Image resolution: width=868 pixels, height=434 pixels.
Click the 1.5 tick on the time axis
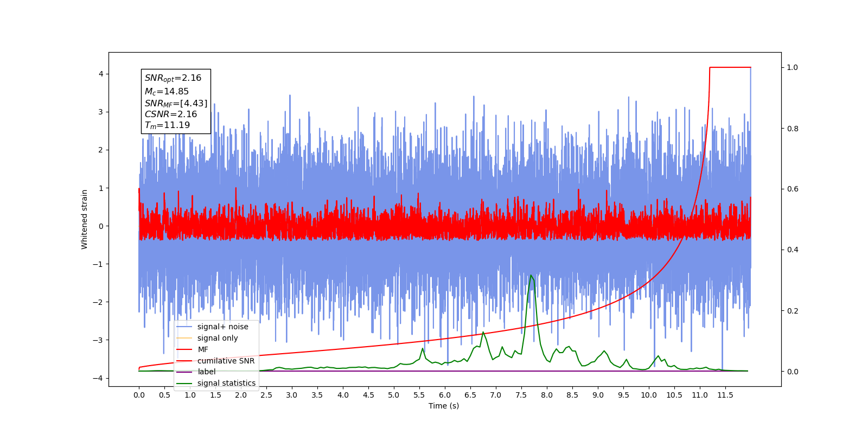[x=215, y=395]
